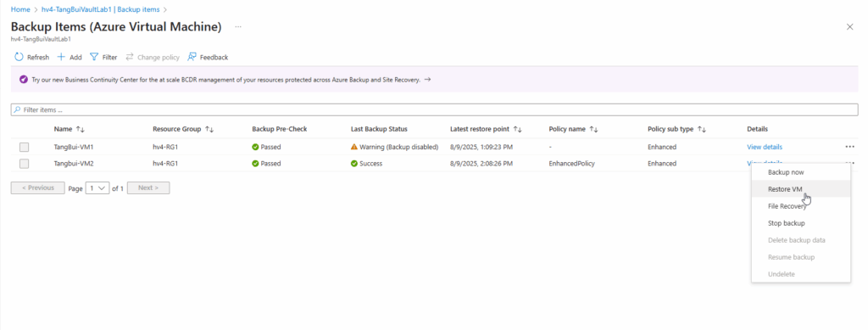Click the Enhanced sub type for TangBui-VM1
The height and width of the screenshot is (330, 868).
tap(662, 148)
